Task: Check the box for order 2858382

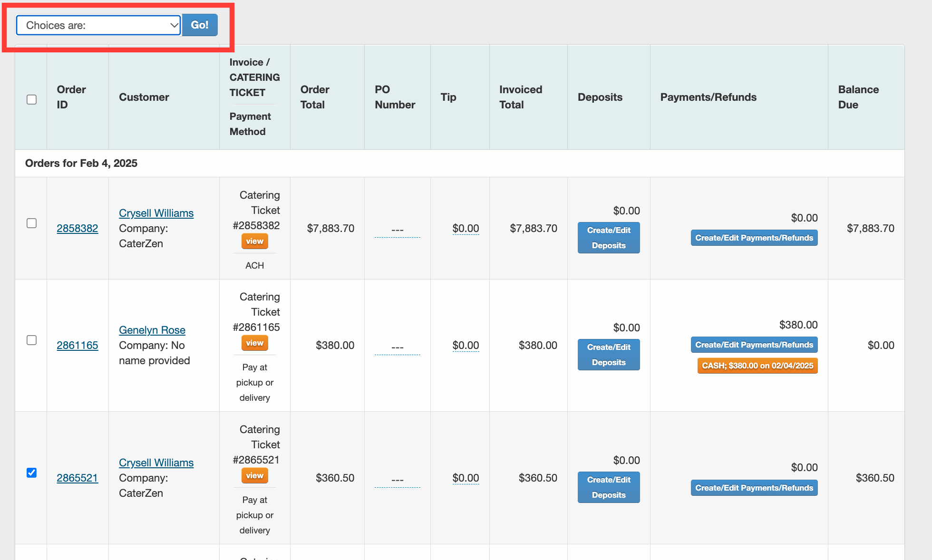Action: pyautogui.click(x=31, y=223)
